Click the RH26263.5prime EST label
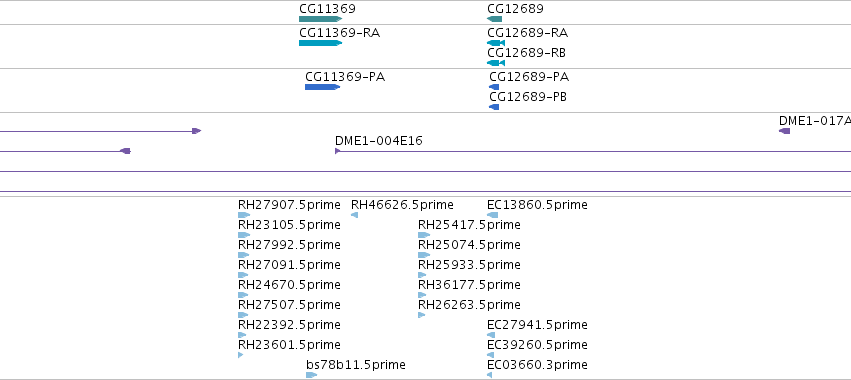Screen dimensions: 851x380 [469, 305]
